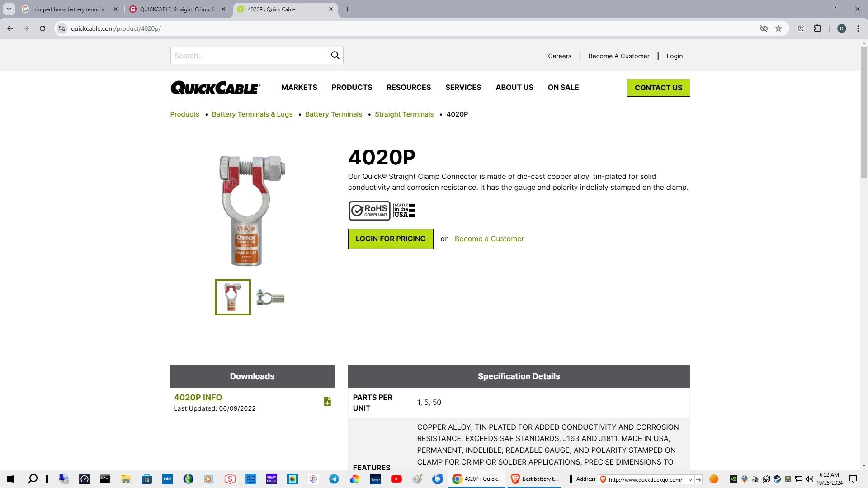Image resolution: width=868 pixels, height=488 pixels.
Task: Click the QuickCable logo
Action: pos(215,88)
